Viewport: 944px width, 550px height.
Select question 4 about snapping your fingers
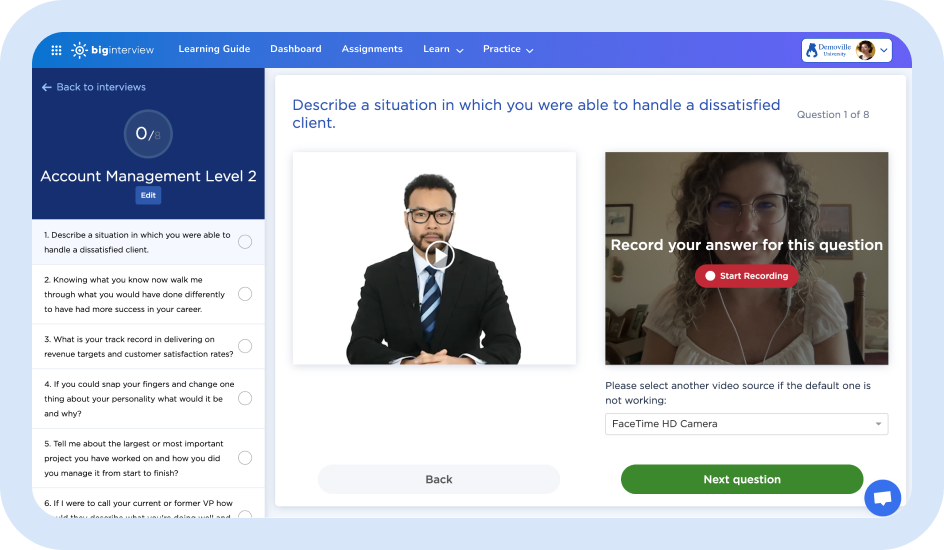(x=139, y=398)
